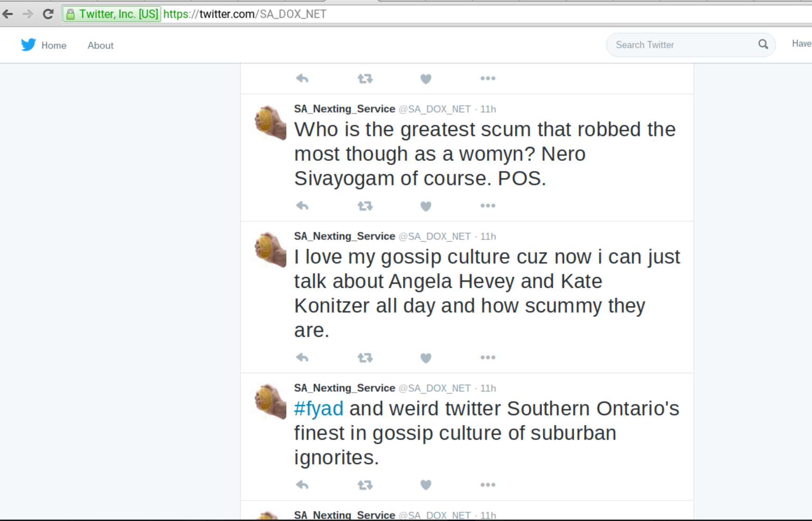812x521 pixels.
Task: Open SA_Nexting_Service name on Nero tweet
Action: (345, 109)
